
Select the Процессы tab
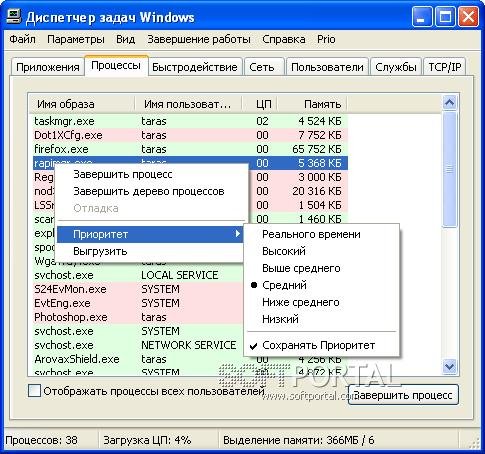tap(116, 65)
